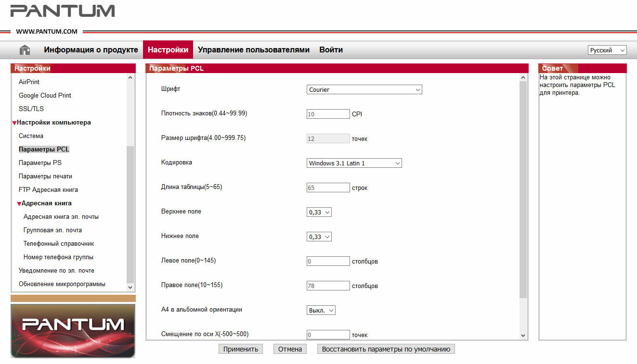Open the Верхнее поле dropdown

click(x=319, y=212)
